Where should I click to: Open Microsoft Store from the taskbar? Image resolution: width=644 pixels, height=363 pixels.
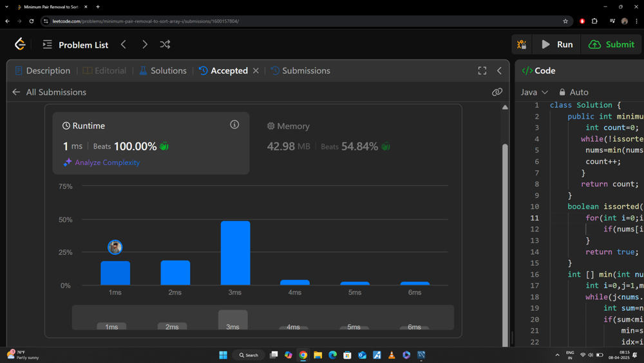348,355
